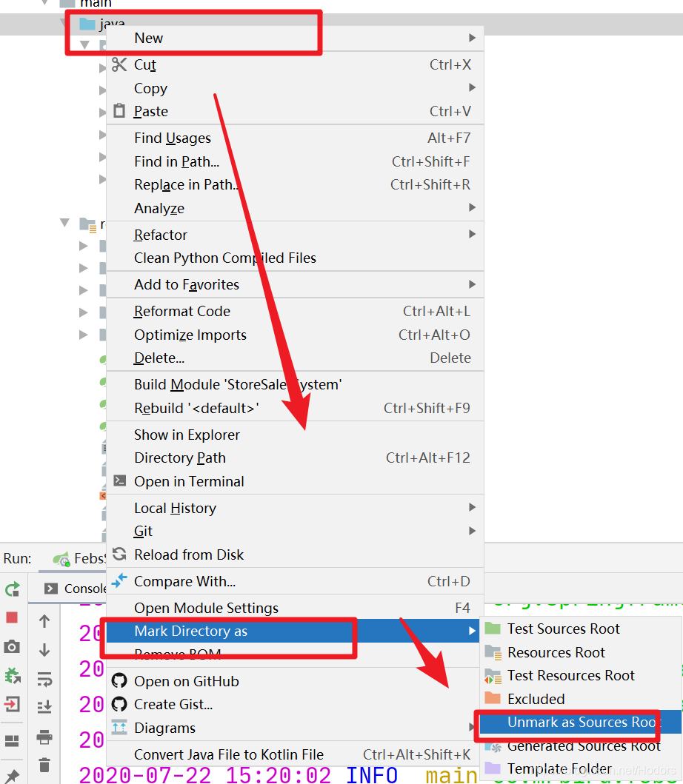Select Show in Explorer
This screenshot has width=683, height=784.
(x=296, y=435)
